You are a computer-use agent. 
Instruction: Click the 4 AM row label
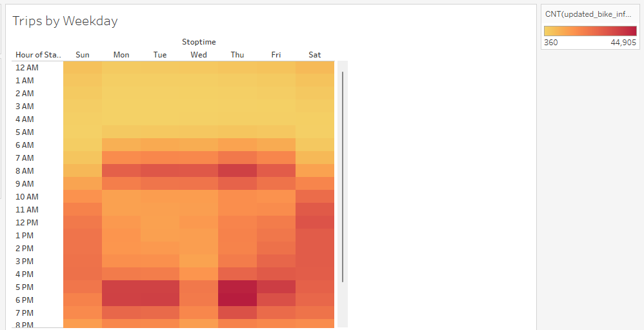click(x=25, y=119)
